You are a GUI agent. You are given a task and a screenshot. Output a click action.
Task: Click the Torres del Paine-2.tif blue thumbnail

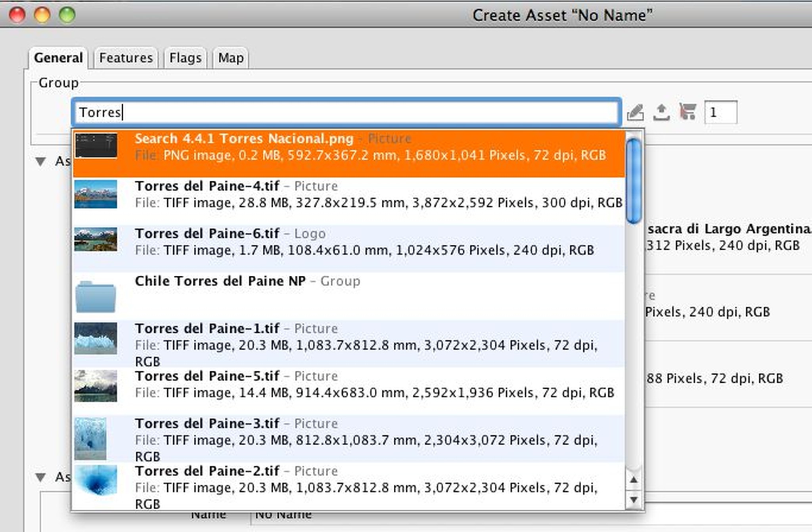click(x=96, y=480)
